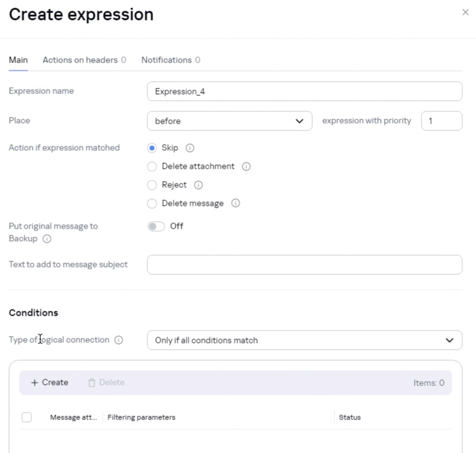Viewport: 476px width, 453px height.
Task: Click the Delete button with trash icon
Action: coord(106,383)
